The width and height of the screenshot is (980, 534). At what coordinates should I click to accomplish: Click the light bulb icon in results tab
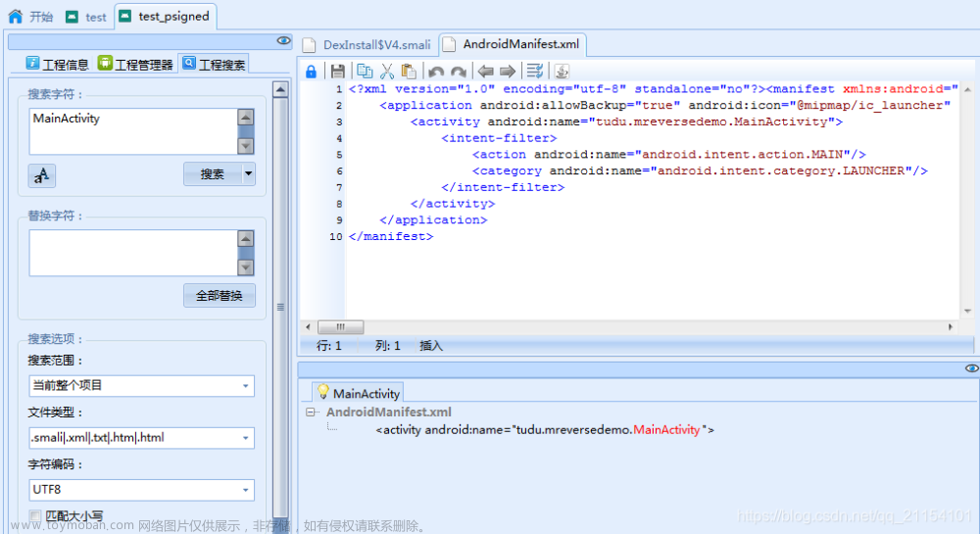323,392
